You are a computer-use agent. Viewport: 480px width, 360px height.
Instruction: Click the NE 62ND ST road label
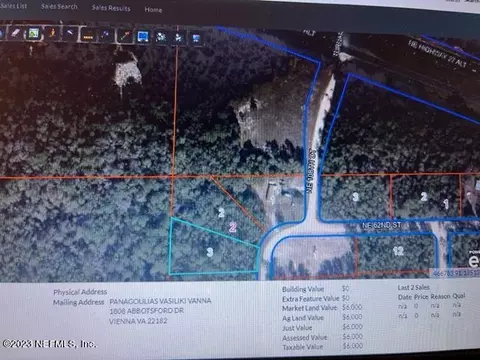point(381,225)
